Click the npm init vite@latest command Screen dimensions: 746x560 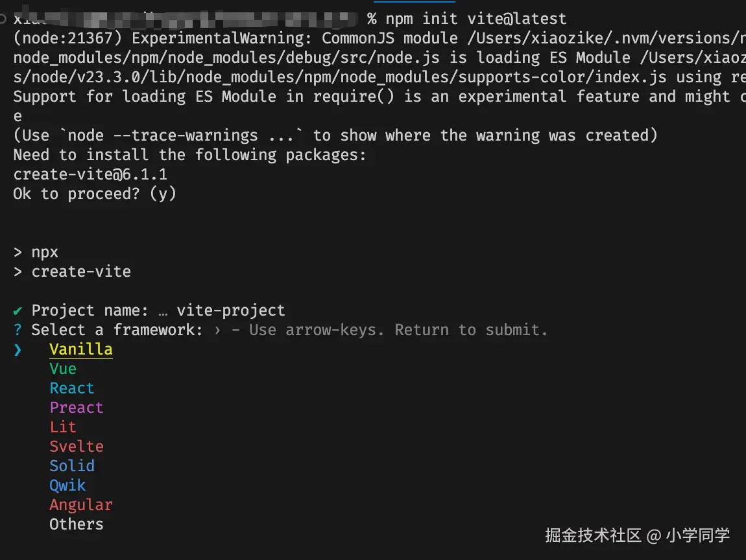click(476, 19)
